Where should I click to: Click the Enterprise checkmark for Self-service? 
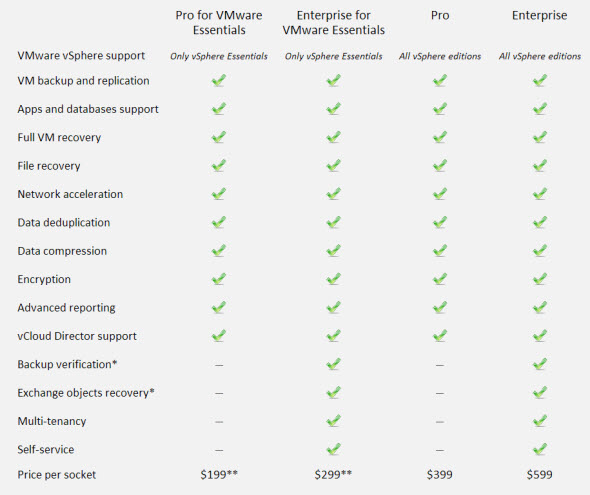point(540,449)
